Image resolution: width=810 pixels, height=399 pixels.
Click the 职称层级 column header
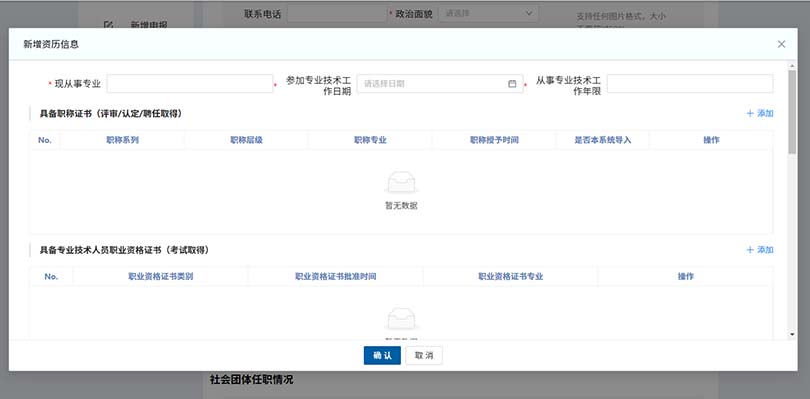(x=246, y=140)
